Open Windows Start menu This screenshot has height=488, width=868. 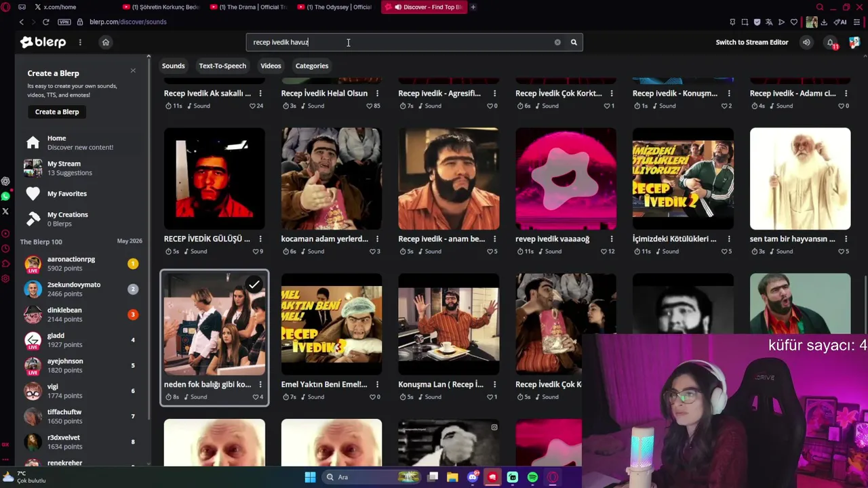tap(310, 477)
